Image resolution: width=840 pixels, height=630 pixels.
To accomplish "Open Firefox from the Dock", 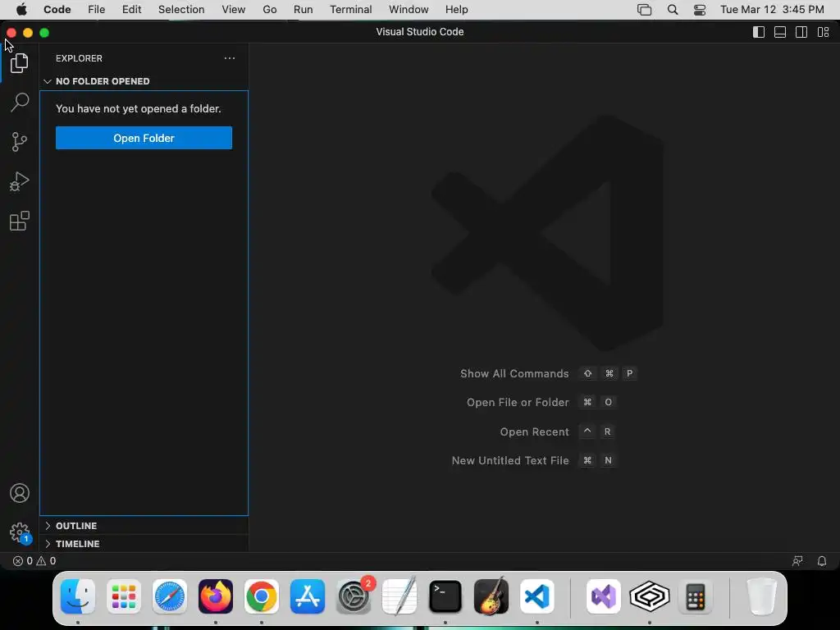I will point(216,596).
